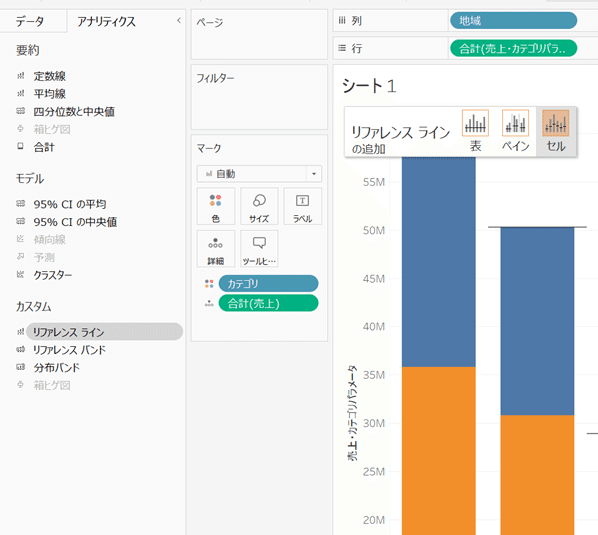The image size is (598, 535).
Task: Click the リファレンス ライン icon
Action: (x=21, y=332)
